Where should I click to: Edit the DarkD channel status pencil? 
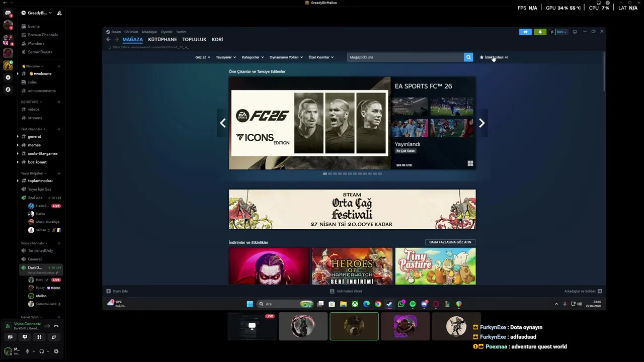coord(57,273)
